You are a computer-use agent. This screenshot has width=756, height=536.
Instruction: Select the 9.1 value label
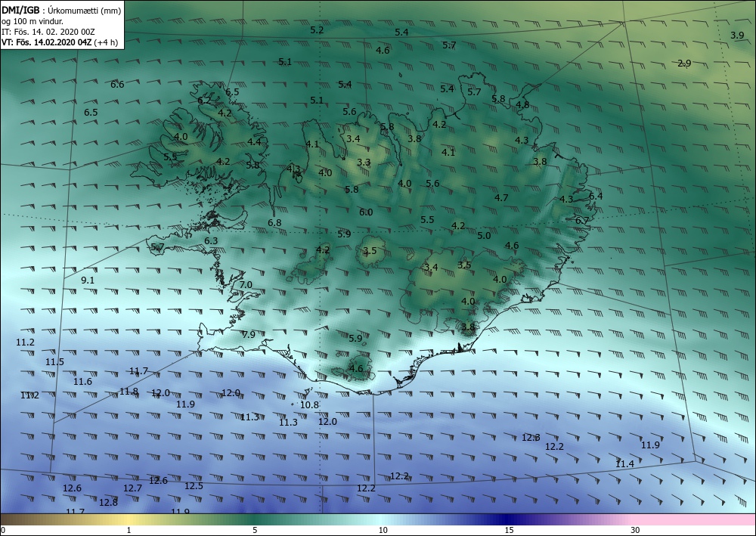click(x=88, y=280)
